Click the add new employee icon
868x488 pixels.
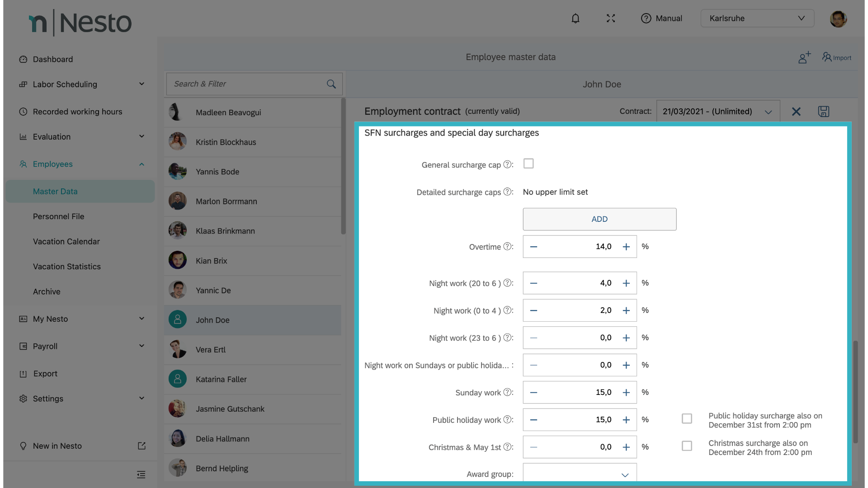(804, 57)
